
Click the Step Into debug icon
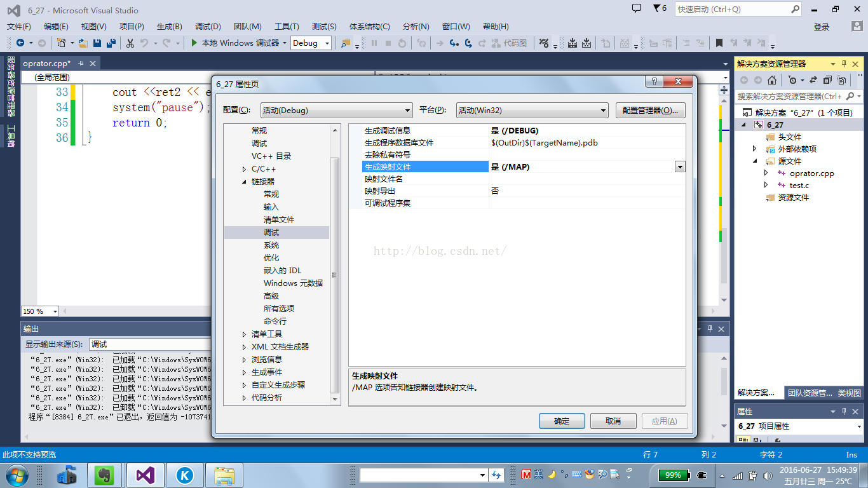454,43
